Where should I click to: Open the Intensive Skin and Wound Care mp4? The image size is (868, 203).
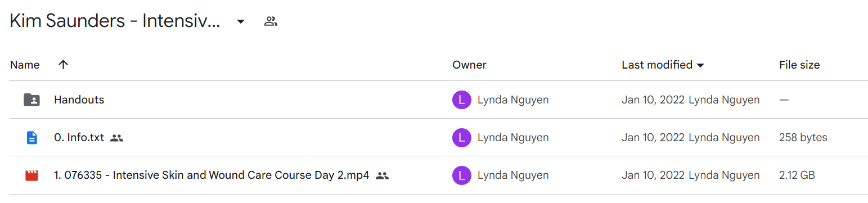tap(212, 175)
